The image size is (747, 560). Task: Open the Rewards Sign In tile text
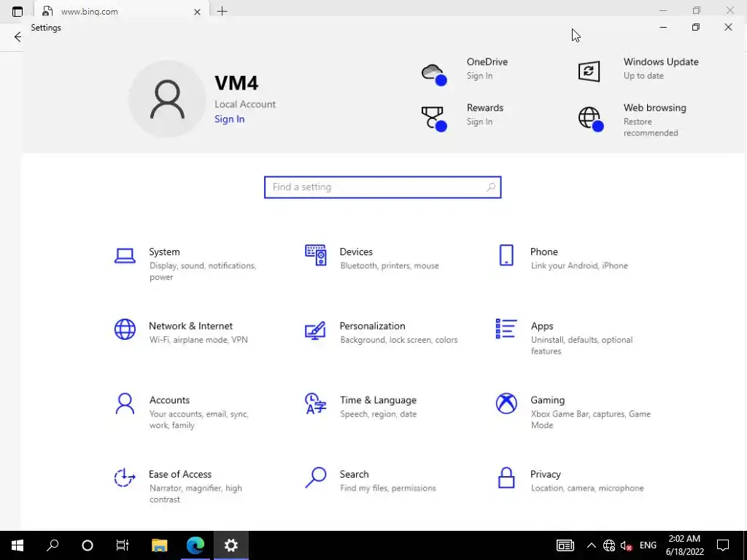coord(479,122)
